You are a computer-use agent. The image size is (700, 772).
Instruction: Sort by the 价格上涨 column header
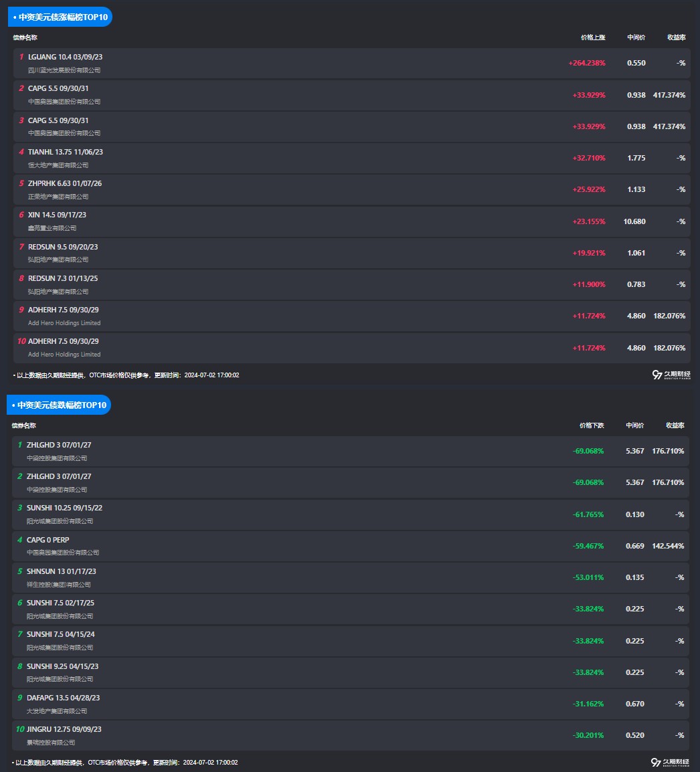(x=593, y=37)
